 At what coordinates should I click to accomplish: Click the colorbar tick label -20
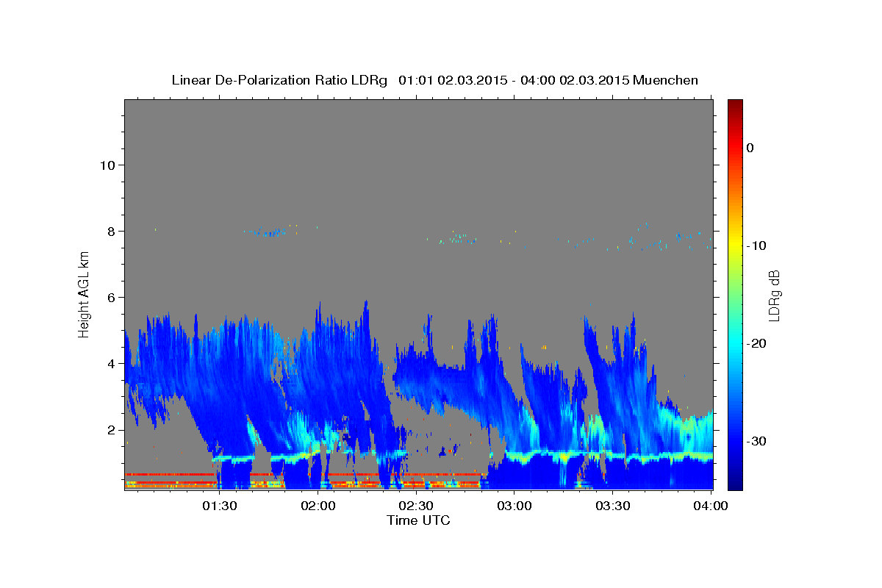(757, 343)
